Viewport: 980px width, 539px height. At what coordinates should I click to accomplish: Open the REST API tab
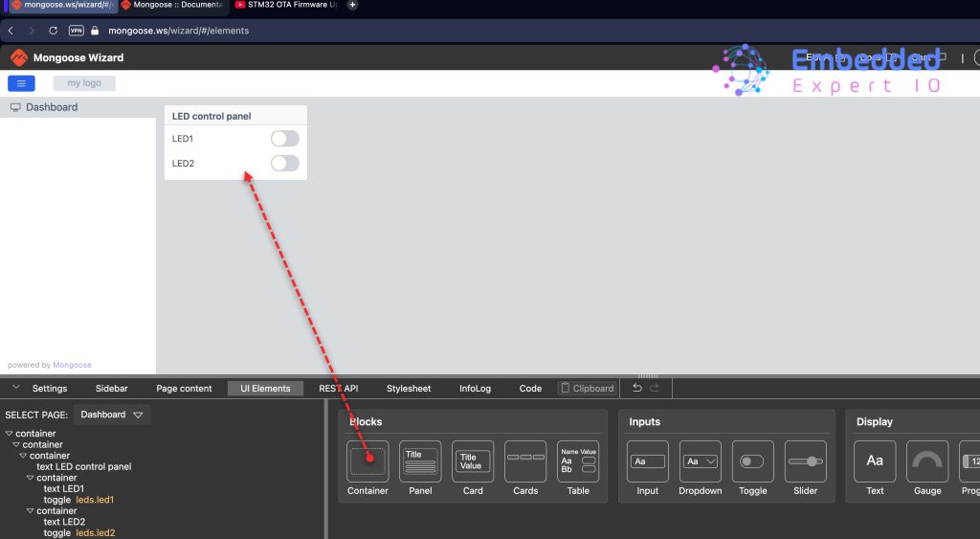click(339, 389)
